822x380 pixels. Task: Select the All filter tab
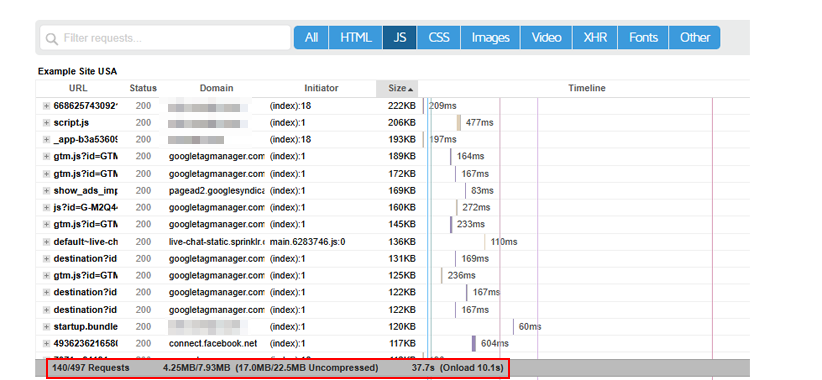click(311, 38)
